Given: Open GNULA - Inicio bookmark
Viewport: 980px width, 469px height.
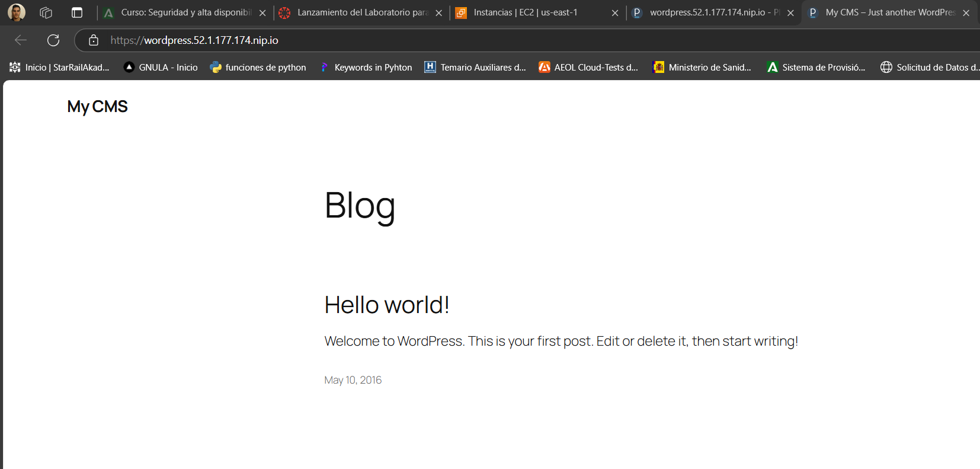Looking at the screenshot, I should coord(161,68).
